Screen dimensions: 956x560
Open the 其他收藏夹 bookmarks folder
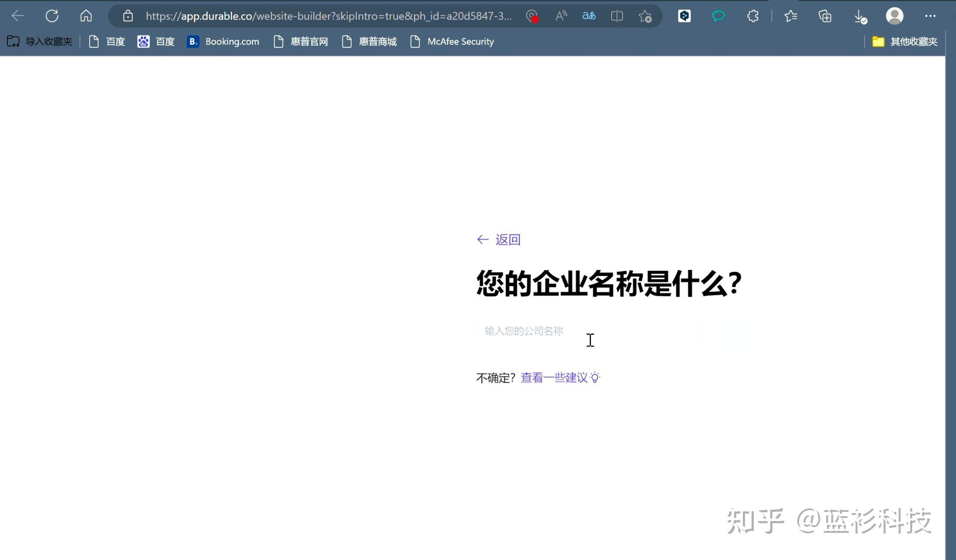905,42
